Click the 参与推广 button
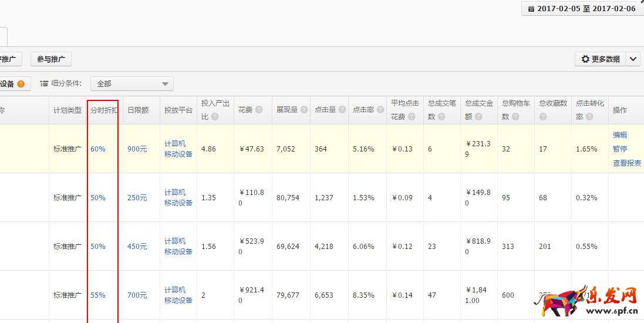 51,59
